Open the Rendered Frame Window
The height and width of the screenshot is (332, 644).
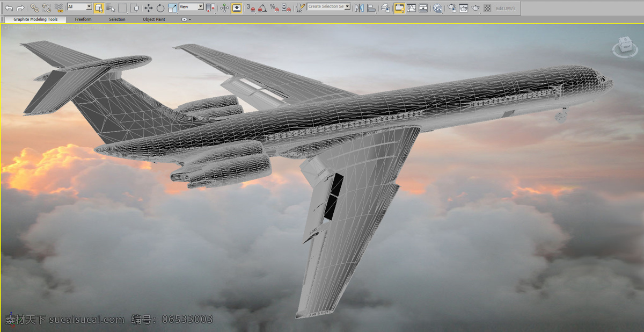(464, 8)
